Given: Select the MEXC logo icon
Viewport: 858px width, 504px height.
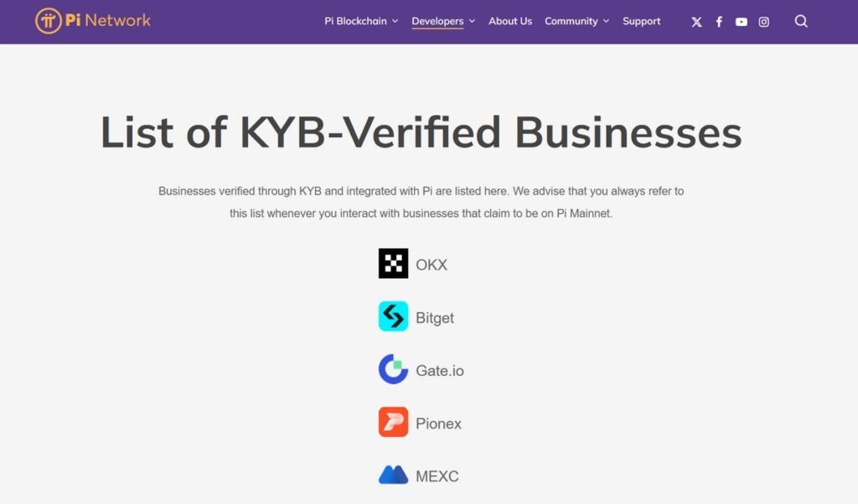Looking at the screenshot, I should pyautogui.click(x=394, y=475).
